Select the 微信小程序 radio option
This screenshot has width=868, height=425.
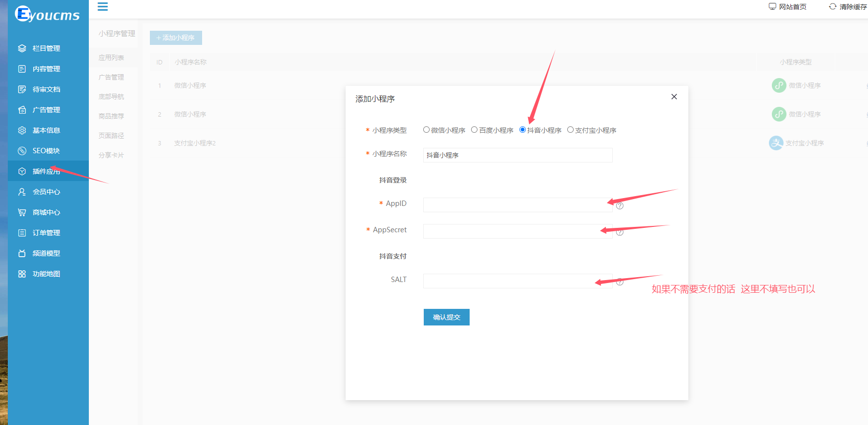coord(426,130)
